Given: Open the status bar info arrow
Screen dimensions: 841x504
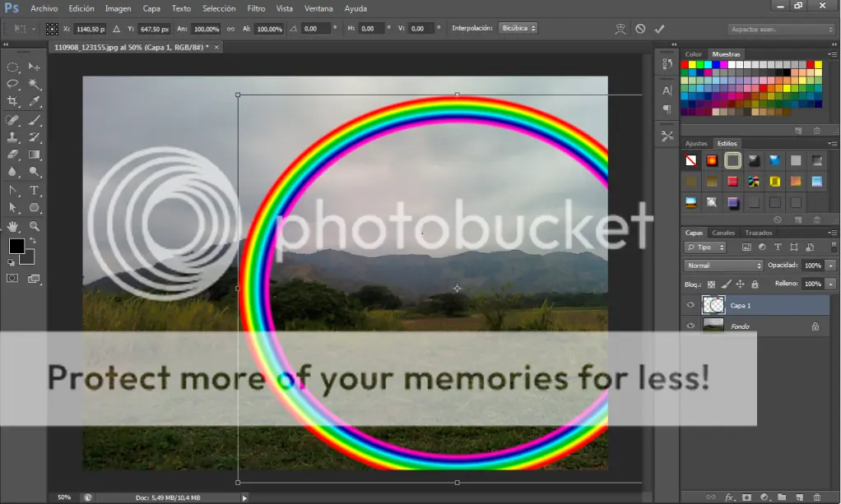Looking at the screenshot, I should coord(244,497).
